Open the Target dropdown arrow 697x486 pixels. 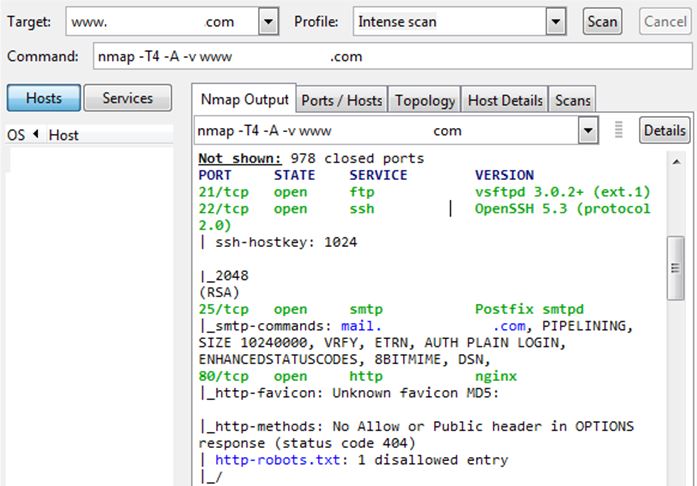[268, 21]
